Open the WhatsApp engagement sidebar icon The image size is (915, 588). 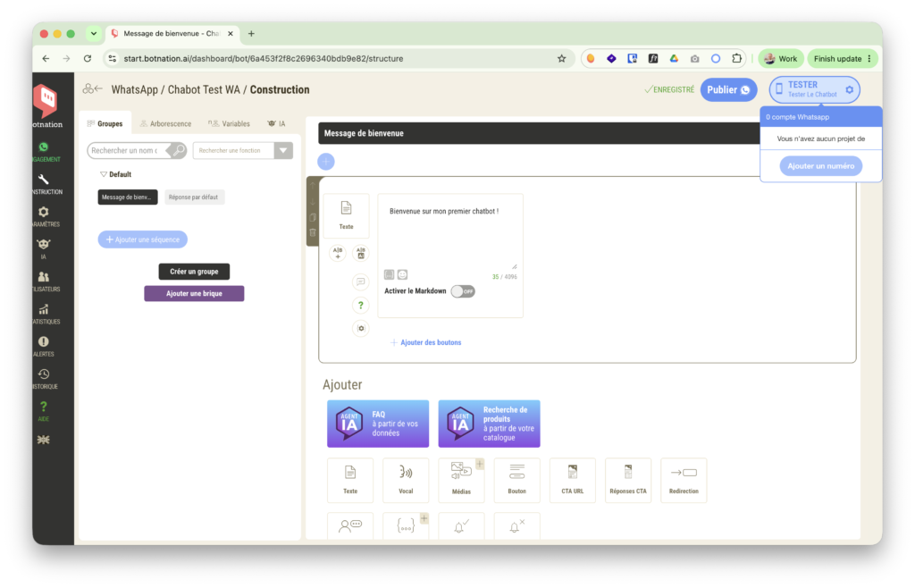pyautogui.click(x=44, y=147)
